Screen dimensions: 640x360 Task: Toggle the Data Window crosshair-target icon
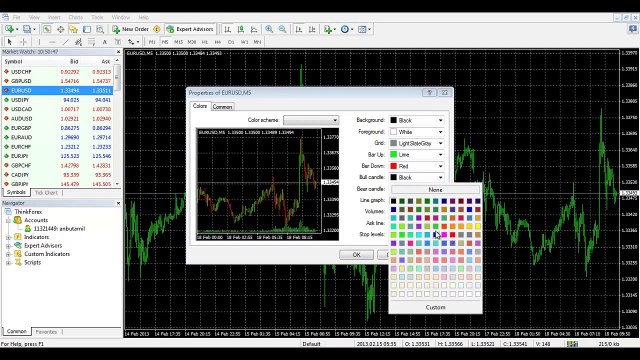point(60,29)
